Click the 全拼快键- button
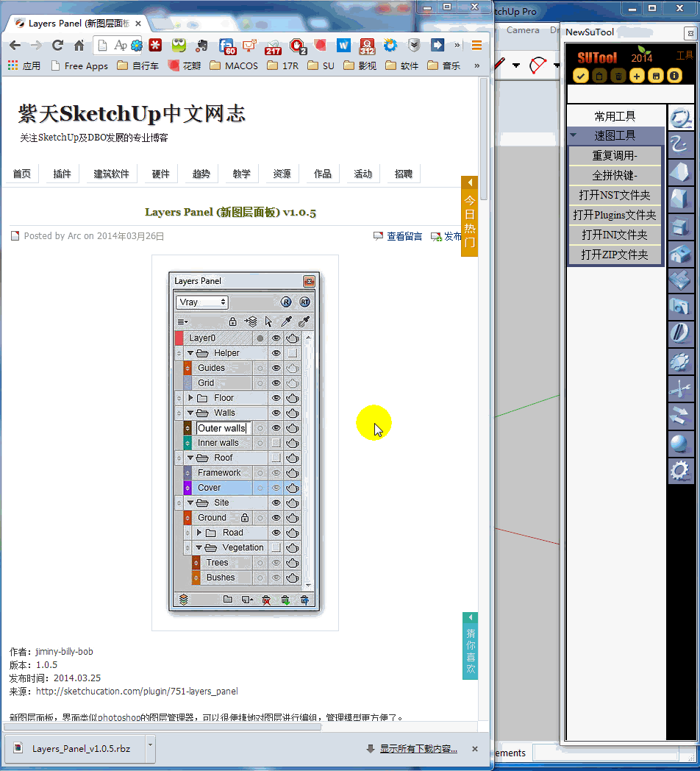The width and height of the screenshot is (700, 771). [x=615, y=175]
